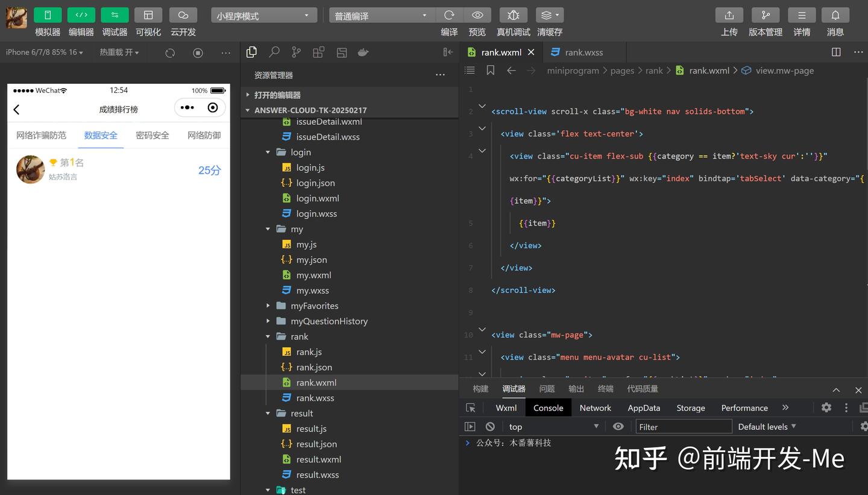Open the 小程序模式 mode dropdown
The height and width of the screenshot is (495, 868).
click(x=264, y=16)
